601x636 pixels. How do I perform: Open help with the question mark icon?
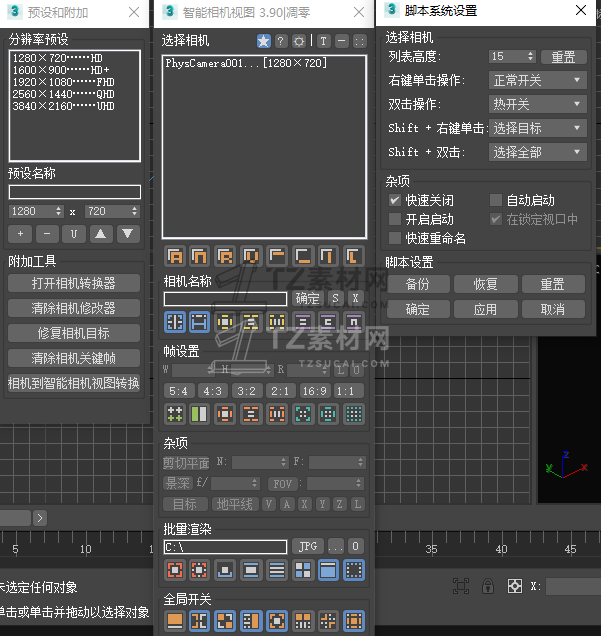(281, 41)
